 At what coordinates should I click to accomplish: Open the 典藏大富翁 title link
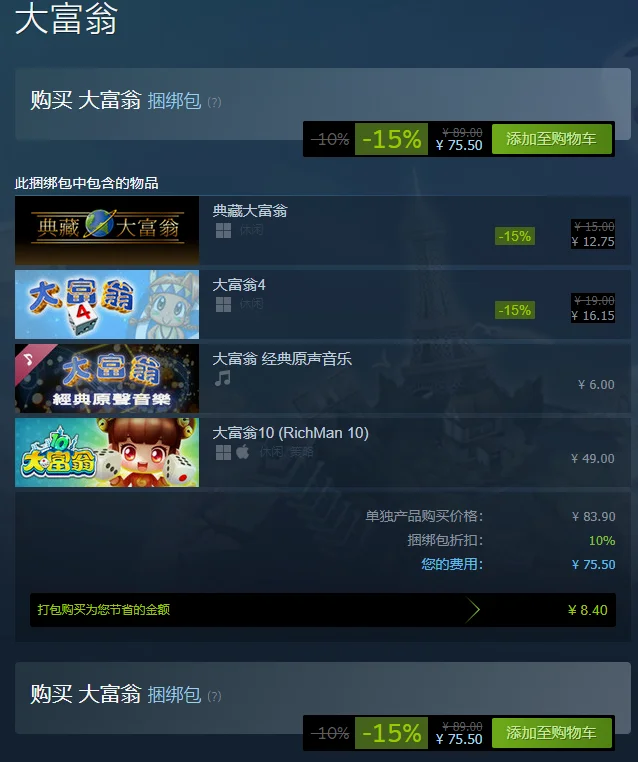tap(250, 211)
